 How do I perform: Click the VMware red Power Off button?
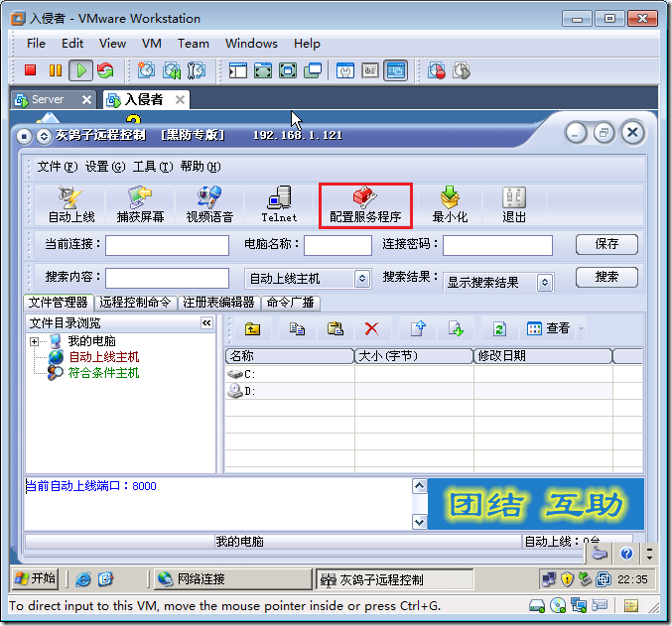click(30, 70)
